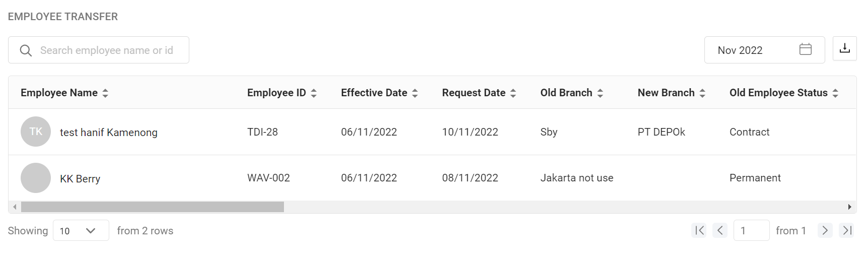The width and height of the screenshot is (868, 257).
Task: Sort by Old Employee Status column
Action: 835,93
